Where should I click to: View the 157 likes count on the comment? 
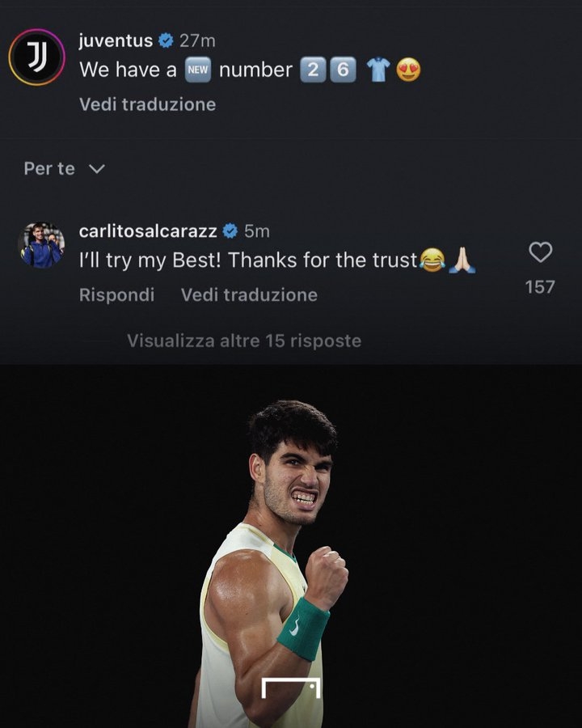tap(540, 287)
